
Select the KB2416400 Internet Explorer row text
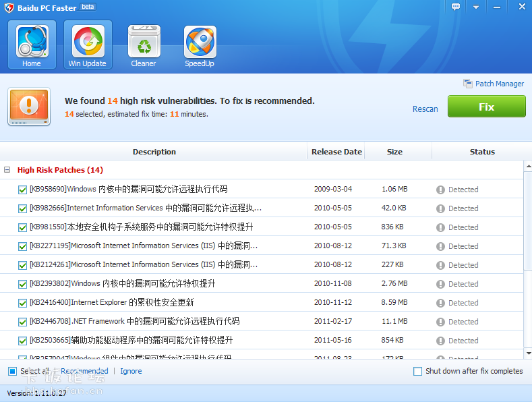coord(112,302)
